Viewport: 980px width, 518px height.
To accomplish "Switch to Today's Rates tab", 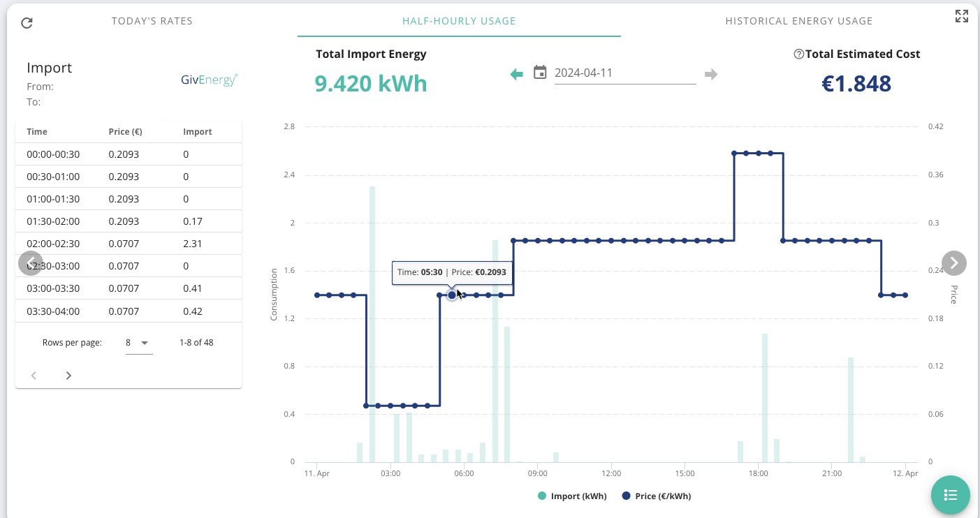I will (x=152, y=21).
